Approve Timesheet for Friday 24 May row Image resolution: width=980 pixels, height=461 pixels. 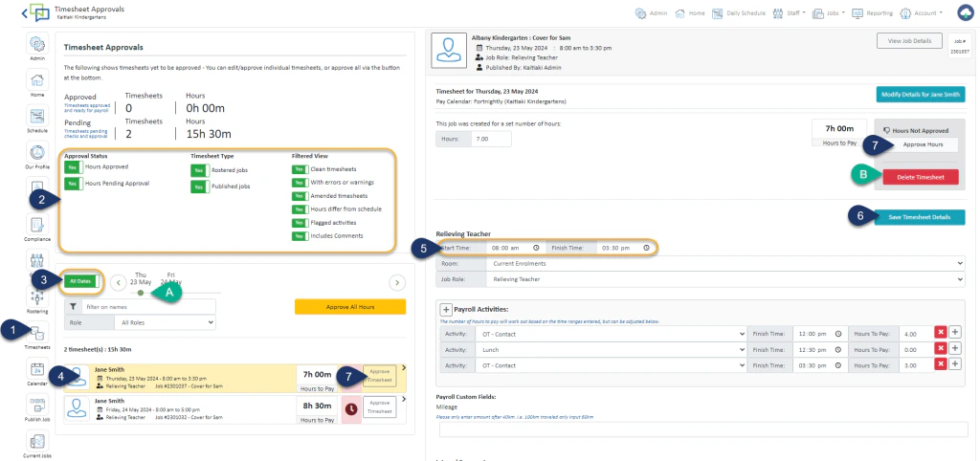coord(379,407)
